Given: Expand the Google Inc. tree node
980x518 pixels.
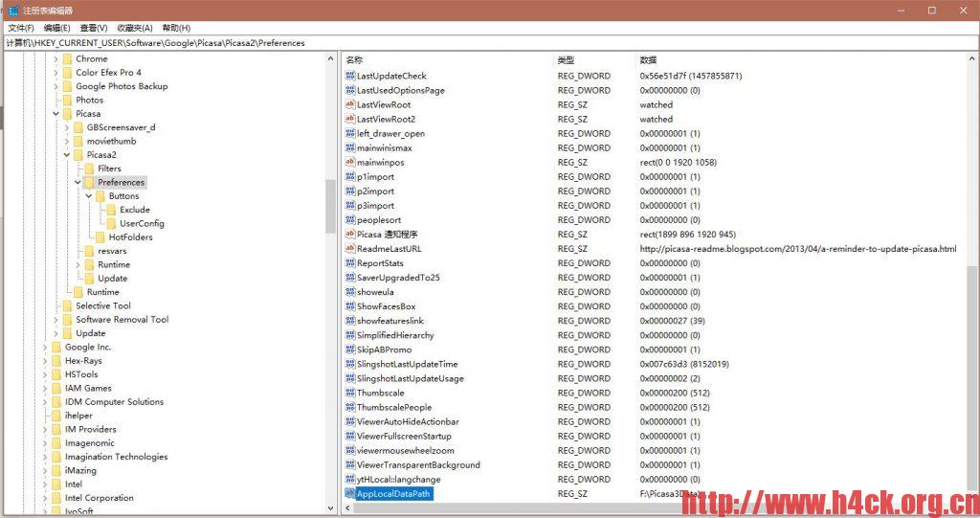Looking at the screenshot, I should (x=45, y=348).
